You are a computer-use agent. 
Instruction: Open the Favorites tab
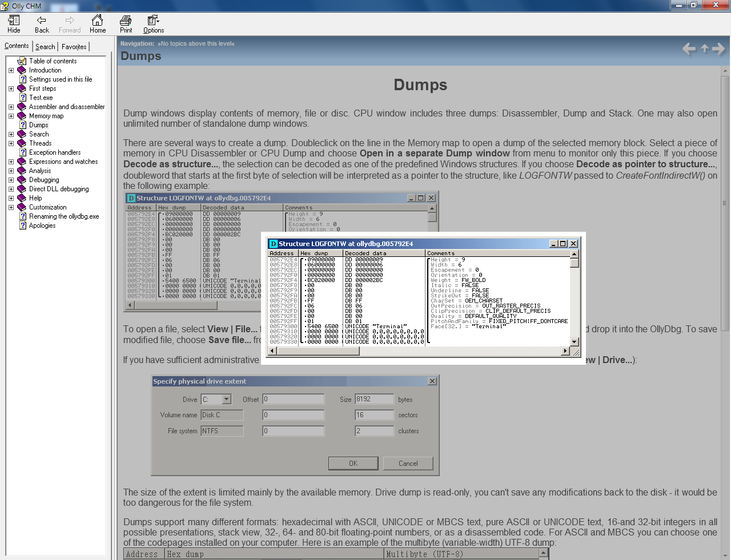pos(74,47)
